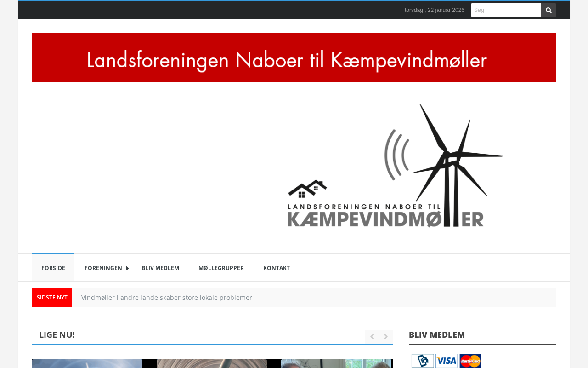Open the Foreningen menu item
Screen dimensions: 588x368
point(103,268)
